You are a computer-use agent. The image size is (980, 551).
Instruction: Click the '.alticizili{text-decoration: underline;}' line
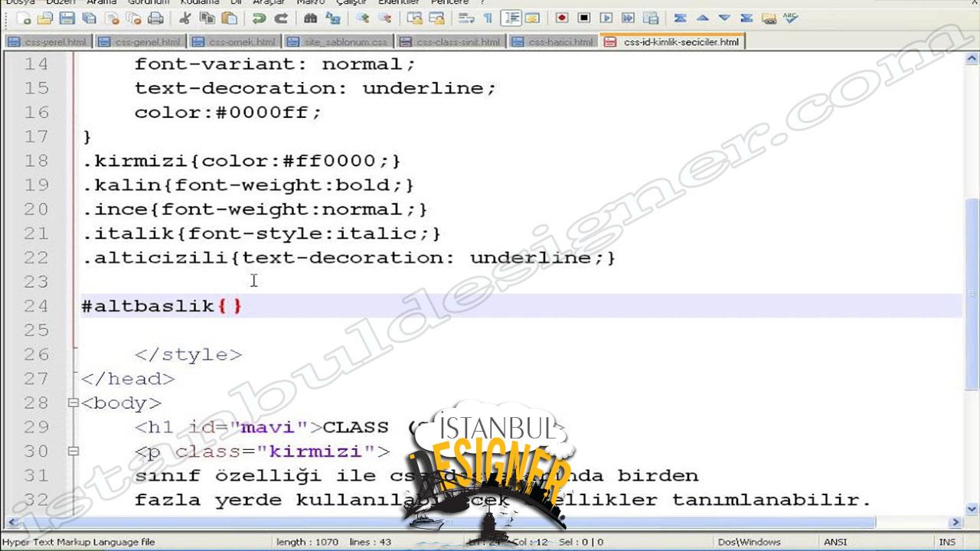[x=349, y=258]
